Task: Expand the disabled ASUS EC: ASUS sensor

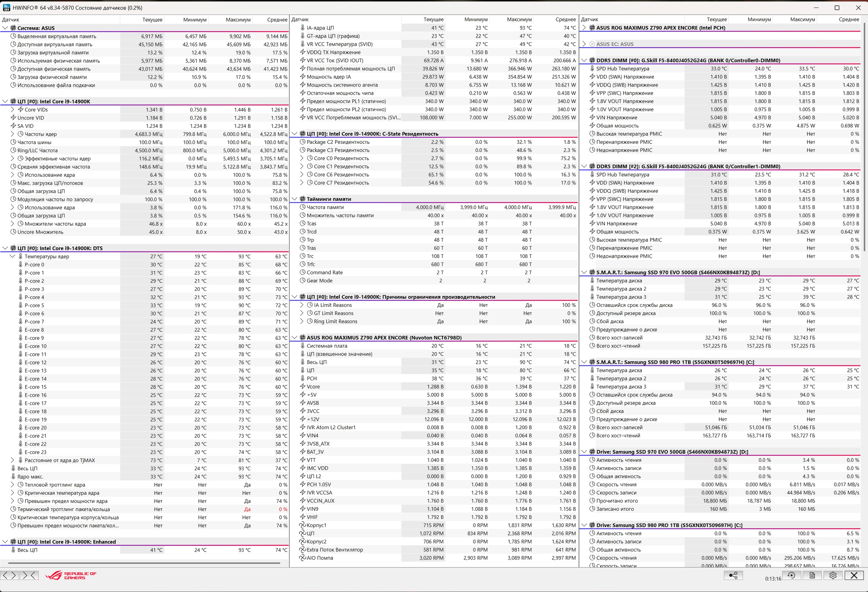Action: point(584,44)
